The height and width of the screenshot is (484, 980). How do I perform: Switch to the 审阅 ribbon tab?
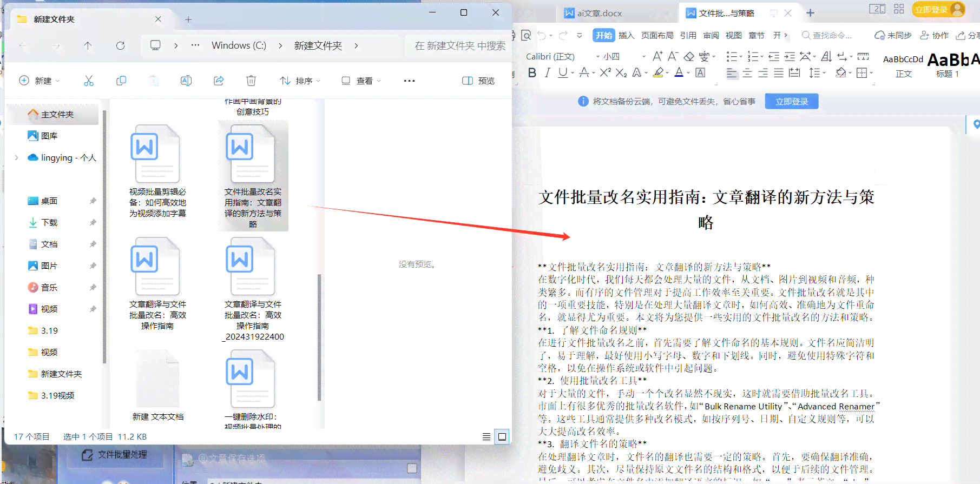click(711, 35)
